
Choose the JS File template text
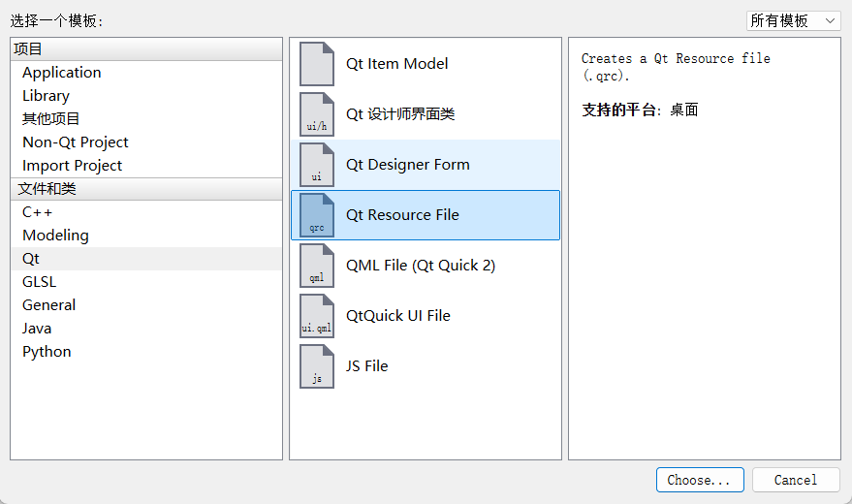pyautogui.click(x=366, y=366)
